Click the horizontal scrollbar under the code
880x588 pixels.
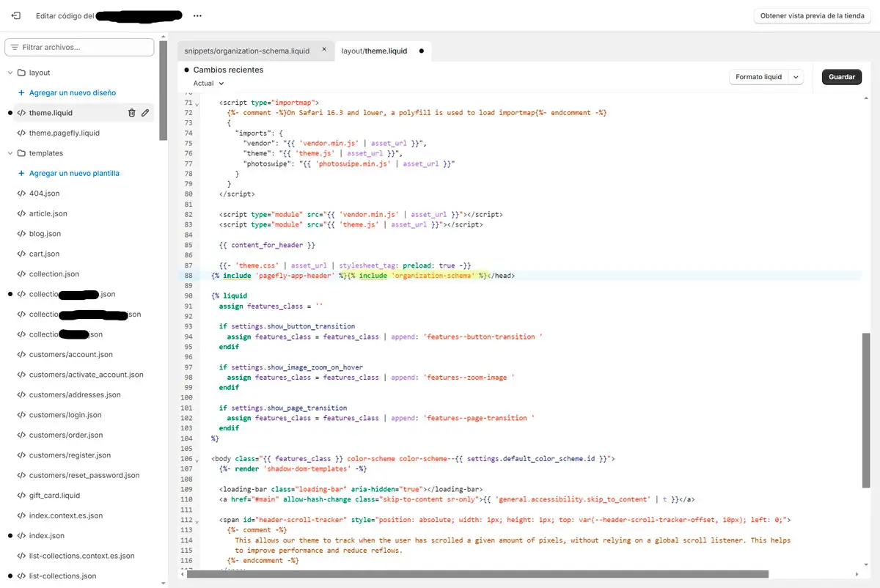pyautogui.click(x=477, y=575)
